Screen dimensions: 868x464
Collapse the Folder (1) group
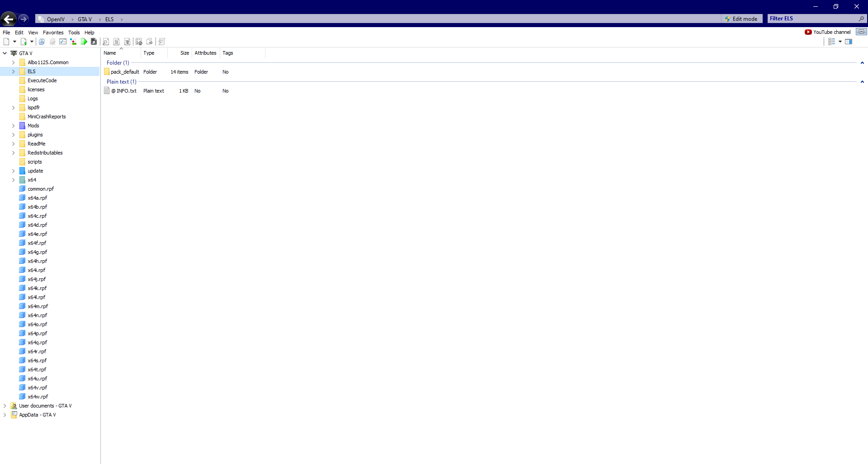862,63
